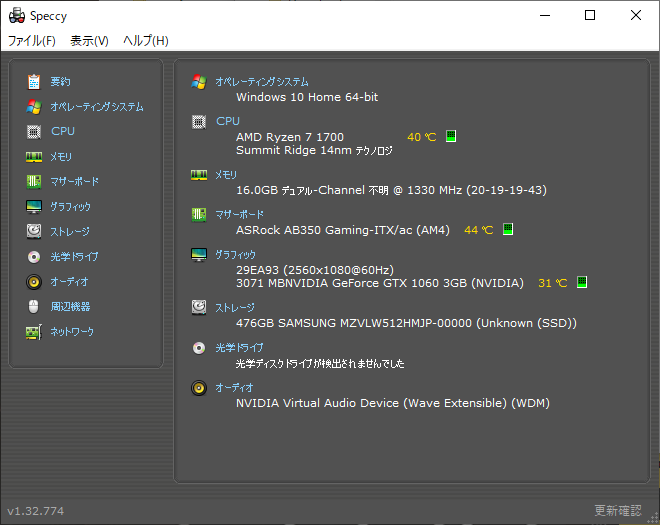Select オペレーティングシステム in the left sidebar
Image resolution: width=660 pixels, height=525 pixels.
click(x=96, y=107)
